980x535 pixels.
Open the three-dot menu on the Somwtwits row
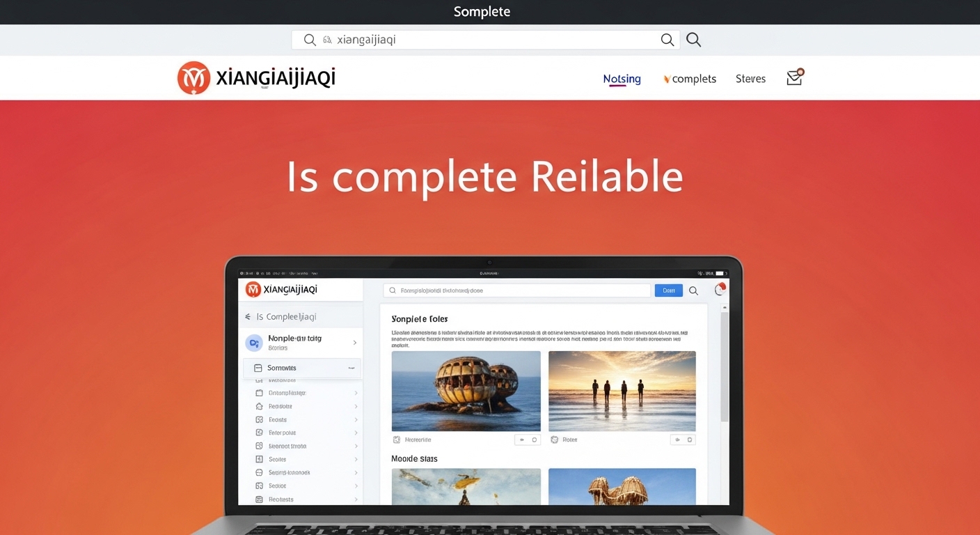(x=351, y=368)
